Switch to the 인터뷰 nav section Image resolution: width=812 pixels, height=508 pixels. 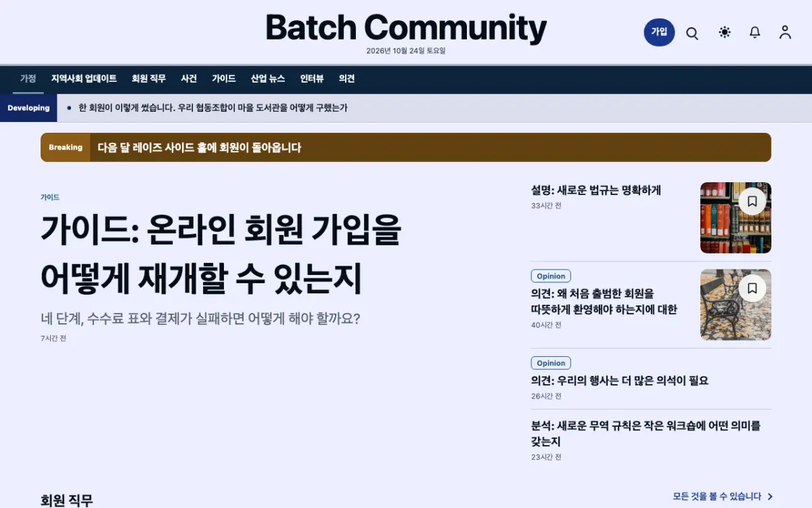pyautogui.click(x=312, y=79)
